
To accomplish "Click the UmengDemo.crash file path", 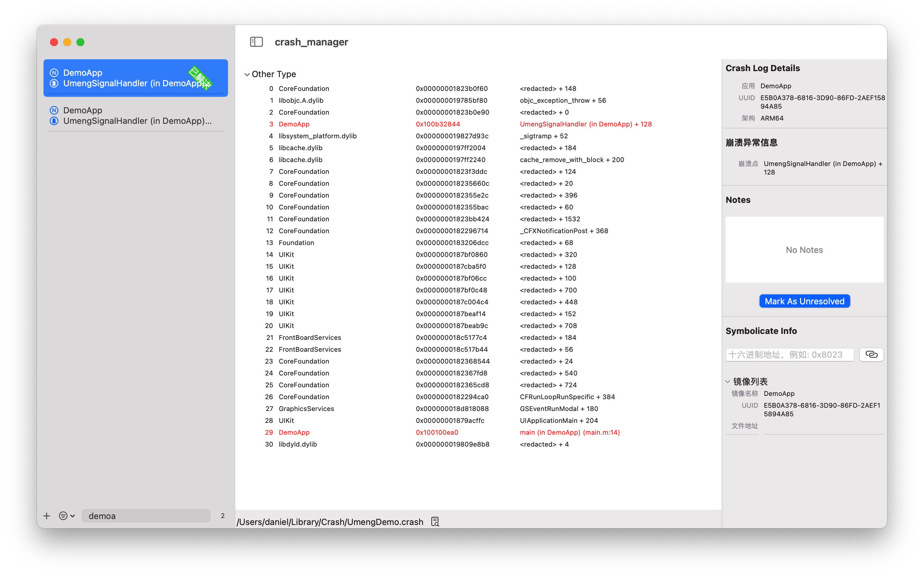I will tap(330, 522).
